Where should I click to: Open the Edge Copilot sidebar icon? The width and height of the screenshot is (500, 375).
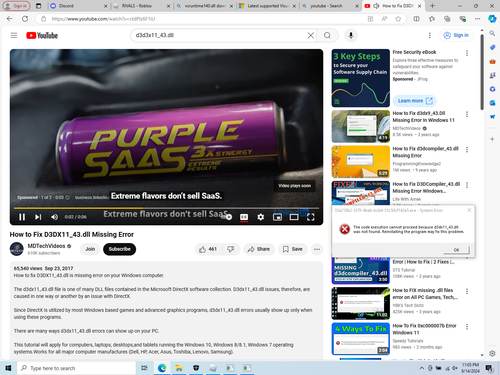point(492,19)
